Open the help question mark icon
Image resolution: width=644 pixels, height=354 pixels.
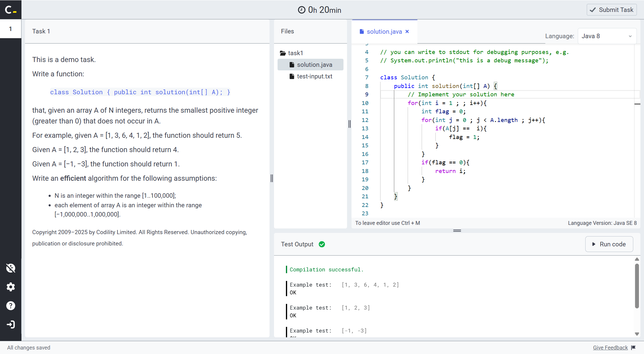point(11,306)
